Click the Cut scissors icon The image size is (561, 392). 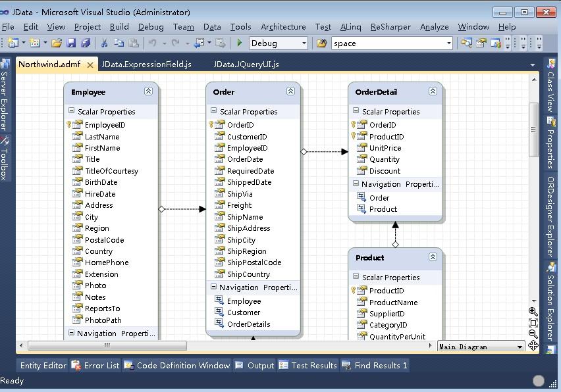coord(104,43)
